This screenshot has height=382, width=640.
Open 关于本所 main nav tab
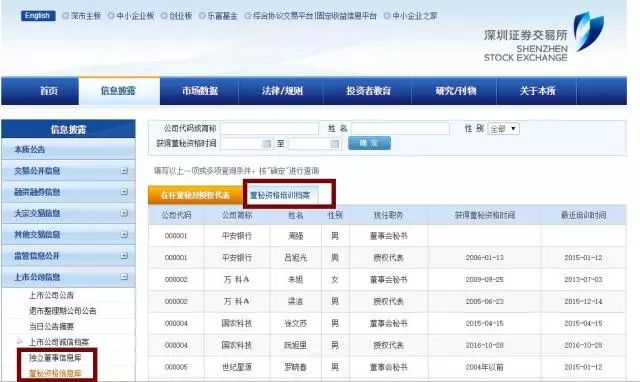tap(538, 91)
